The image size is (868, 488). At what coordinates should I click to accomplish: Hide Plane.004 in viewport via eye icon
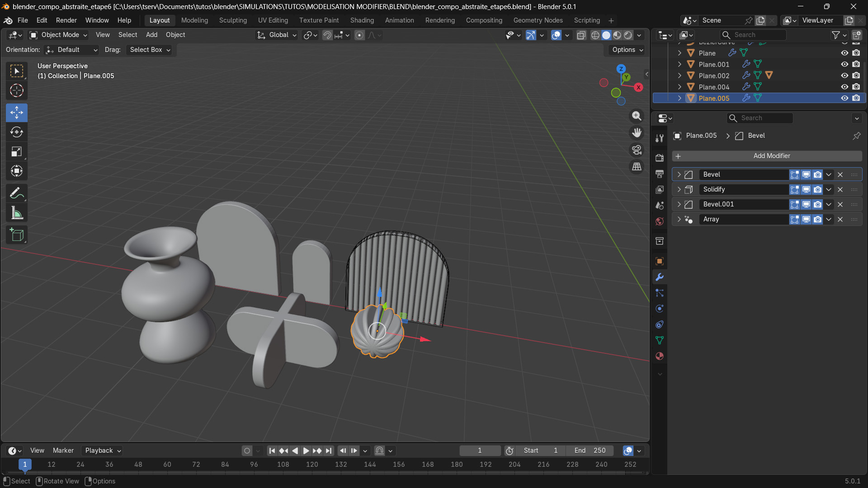844,87
